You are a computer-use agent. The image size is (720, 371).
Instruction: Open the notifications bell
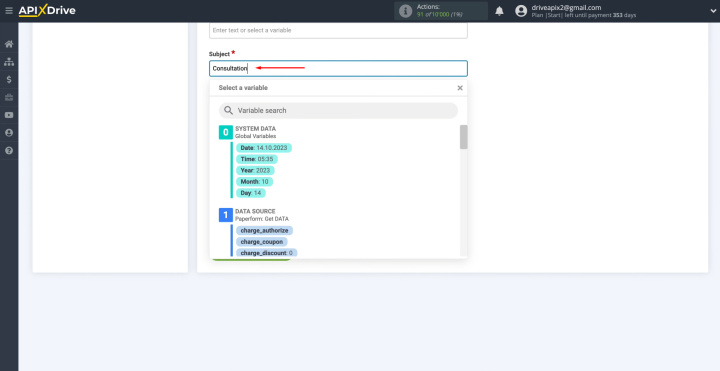point(499,11)
